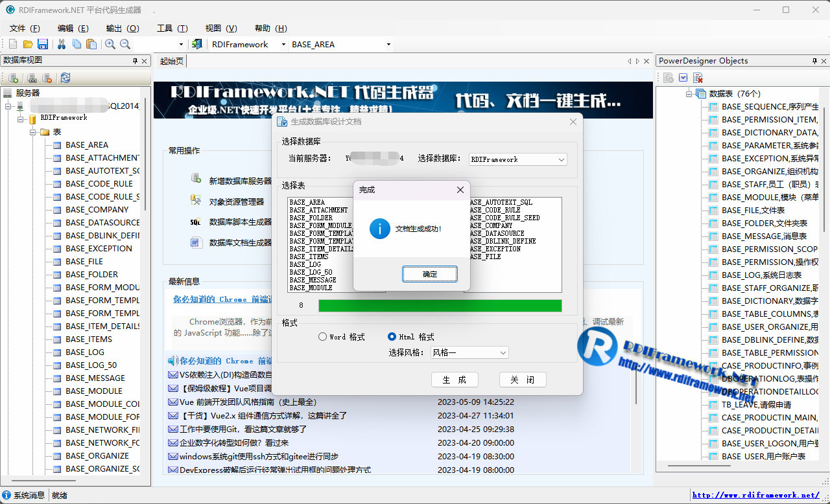This screenshot has height=504, width=830.
Task: Click the Open folder icon in toolbar
Action: [x=28, y=44]
